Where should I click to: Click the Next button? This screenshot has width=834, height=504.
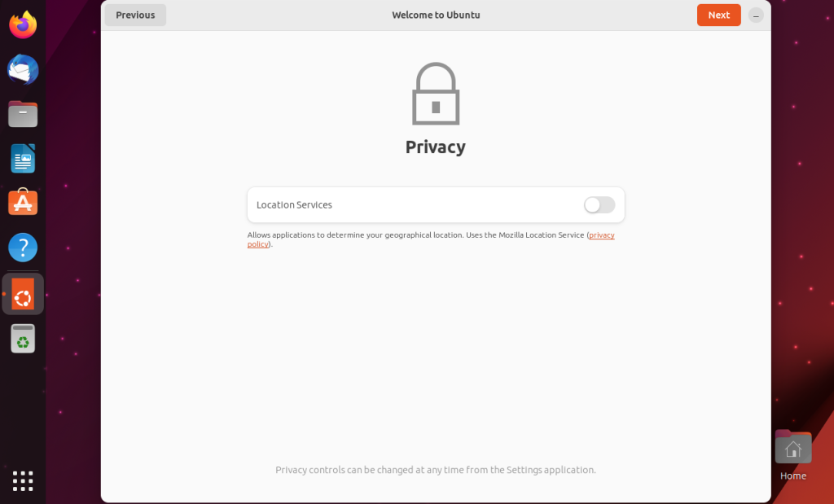[718, 15]
